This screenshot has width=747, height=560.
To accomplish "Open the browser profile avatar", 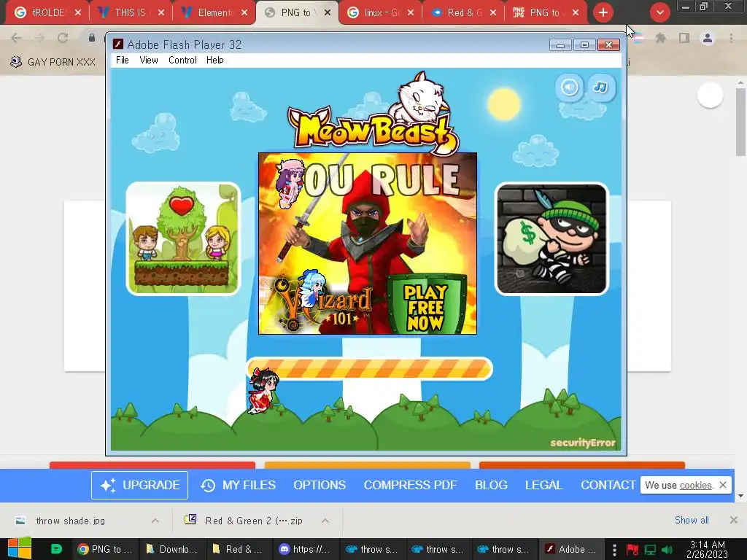I will pos(708,38).
